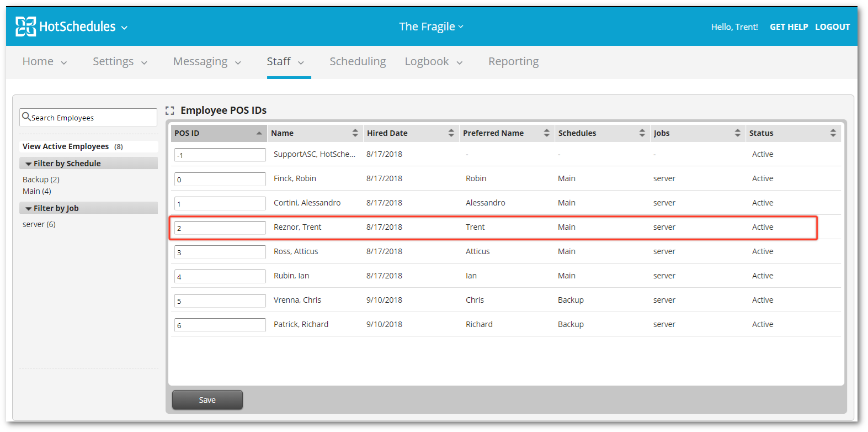
Task: Sort the Schedules column arrows
Action: [642, 133]
